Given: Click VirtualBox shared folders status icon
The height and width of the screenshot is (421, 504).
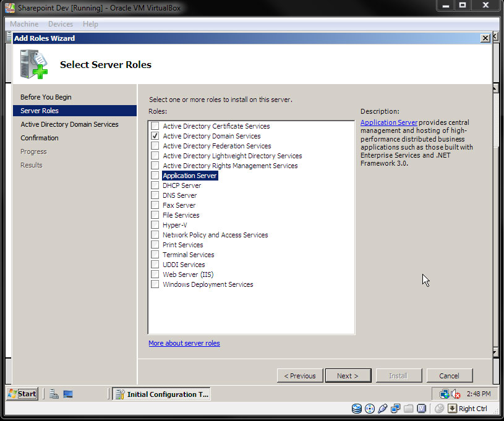Looking at the screenshot, I should tap(408, 409).
